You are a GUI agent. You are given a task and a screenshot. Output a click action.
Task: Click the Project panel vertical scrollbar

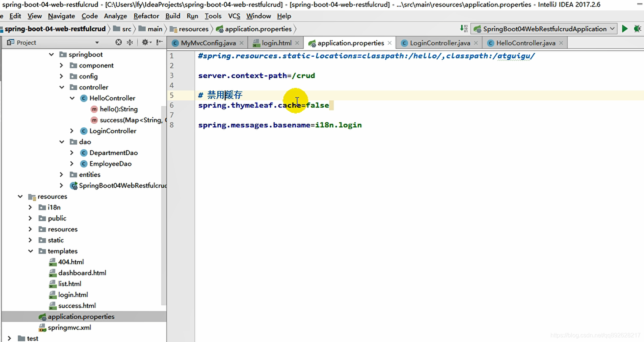(163, 205)
